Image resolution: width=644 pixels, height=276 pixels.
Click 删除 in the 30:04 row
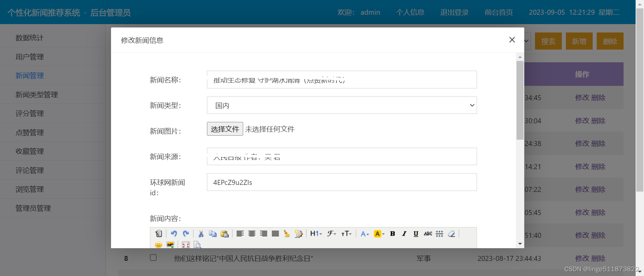click(598, 121)
